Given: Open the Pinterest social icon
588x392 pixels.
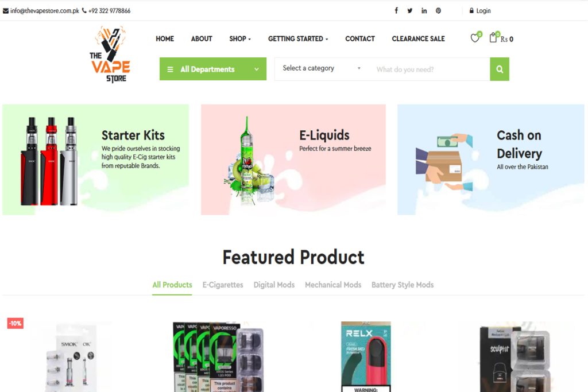Looking at the screenshot, I should [x=438, y=10].
